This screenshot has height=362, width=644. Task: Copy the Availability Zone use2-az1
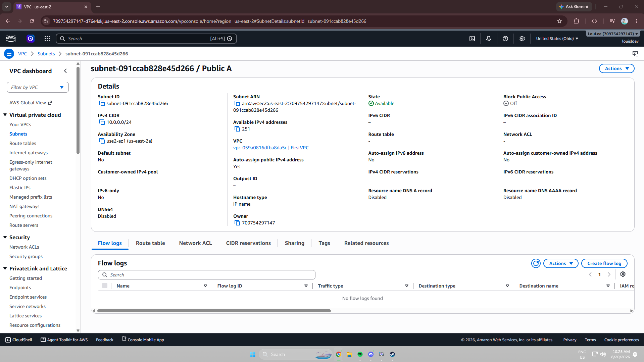(x=102, y=141)
